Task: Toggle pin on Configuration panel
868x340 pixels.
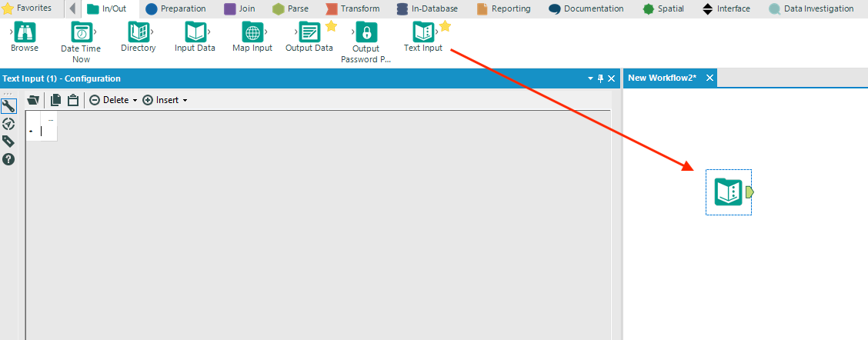Action: pyautogui.click(x=601, y=78)
